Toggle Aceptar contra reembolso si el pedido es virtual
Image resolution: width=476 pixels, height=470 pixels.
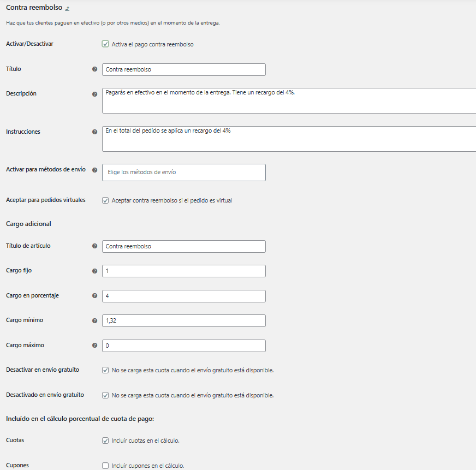pos(105,200)
